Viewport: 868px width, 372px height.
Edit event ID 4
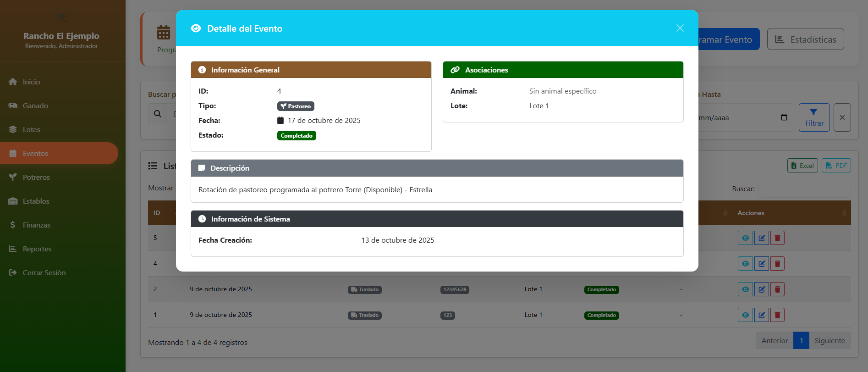pyautogui.click(x=761, y=263)
